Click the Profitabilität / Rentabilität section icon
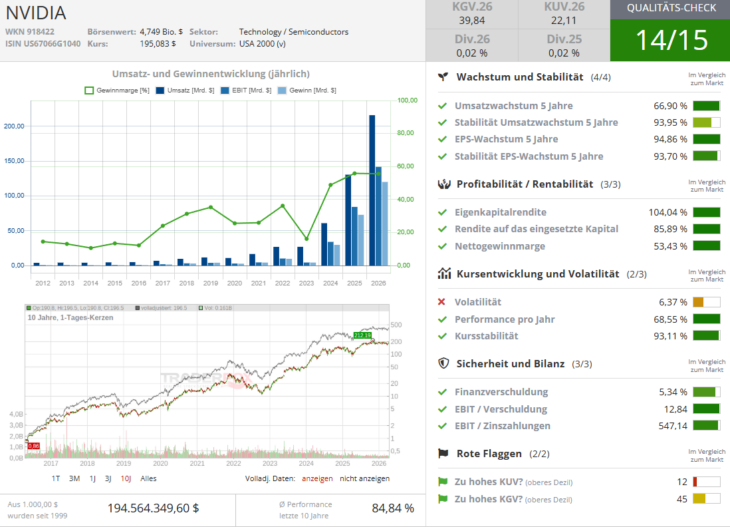This screenshot has width=730, height=527. (443, 184)
